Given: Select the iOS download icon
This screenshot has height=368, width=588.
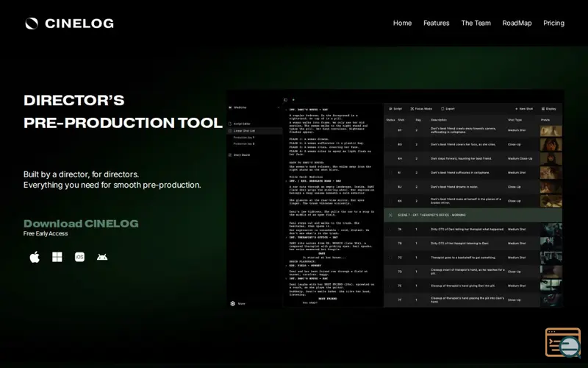Looking at the screenshot, I should click(79, 257).
